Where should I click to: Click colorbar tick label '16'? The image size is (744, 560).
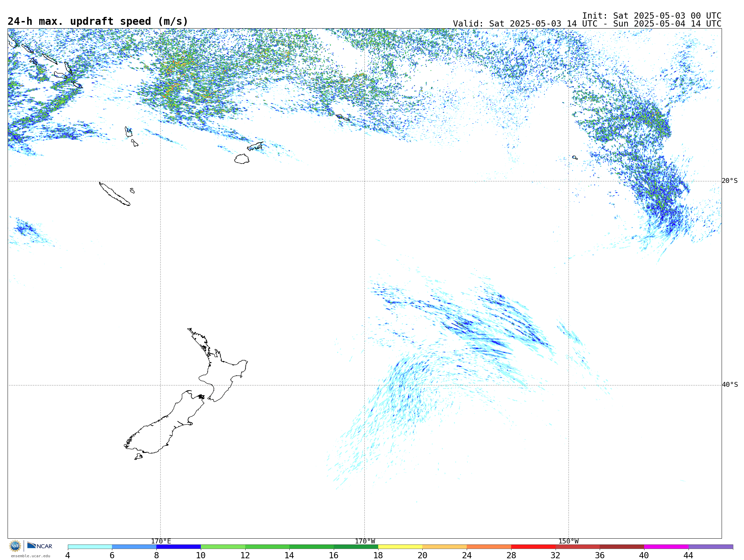(334, 555)
